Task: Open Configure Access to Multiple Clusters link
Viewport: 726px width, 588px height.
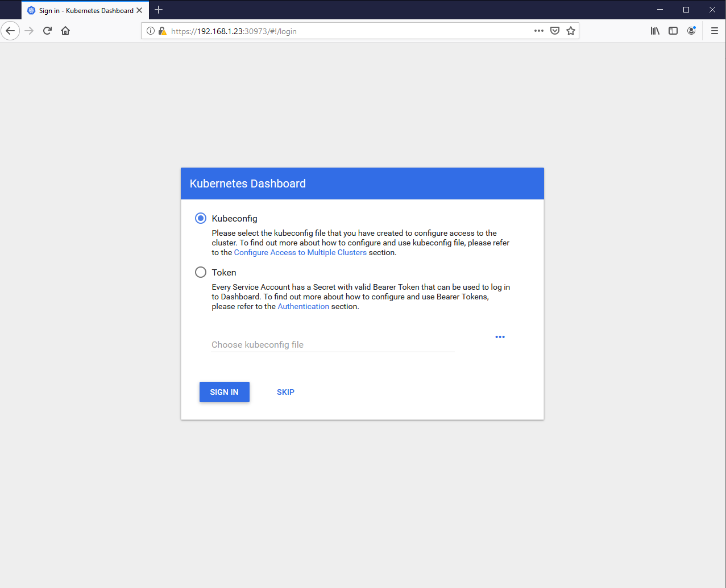Action: (x=300, y=252)
